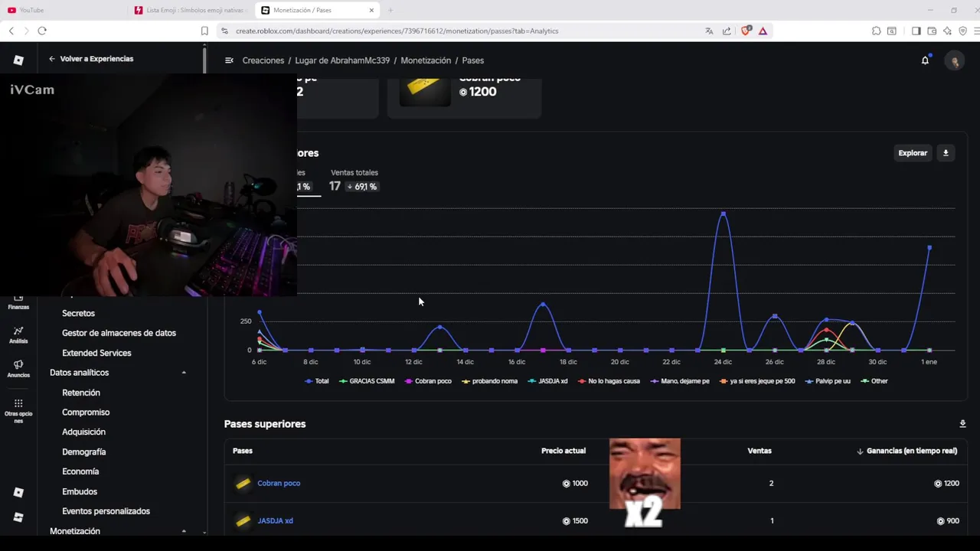Open the account avatar menu
This screenshot has height=551, width=980.
pos(954,60)
